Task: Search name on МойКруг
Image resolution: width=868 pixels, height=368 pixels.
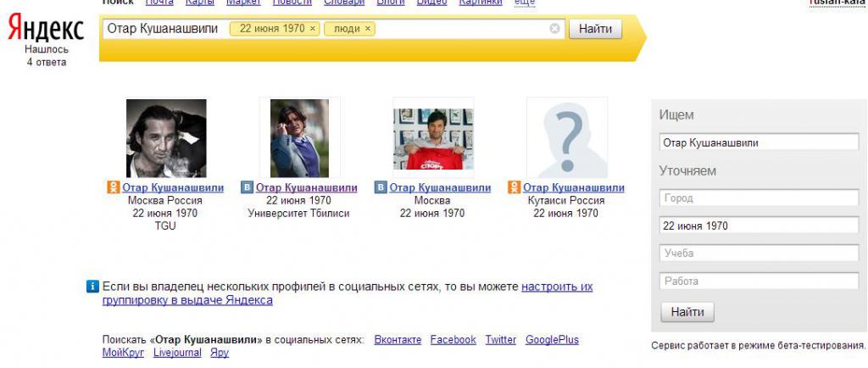Action: click(123, 353)
